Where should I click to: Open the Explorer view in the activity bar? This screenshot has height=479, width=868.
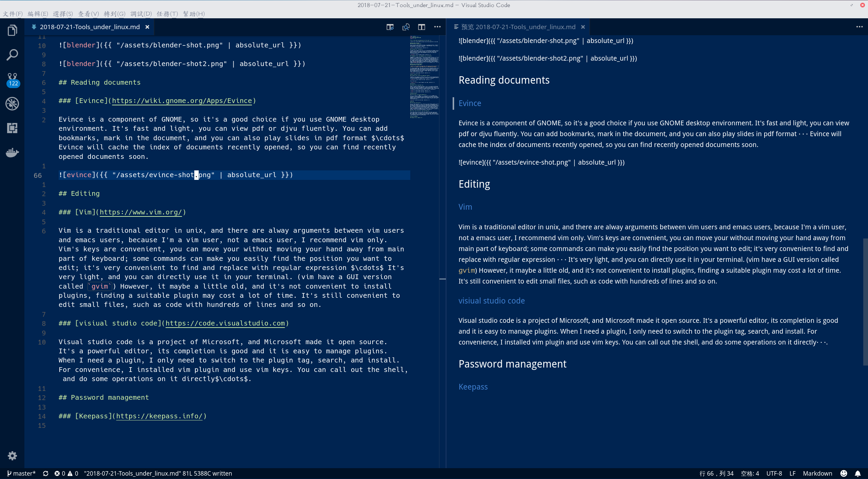(x=12, y=30)
